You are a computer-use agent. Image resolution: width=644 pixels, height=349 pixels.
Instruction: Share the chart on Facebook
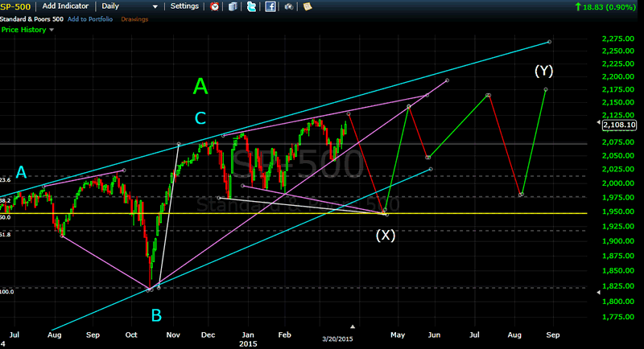coord(270,6)
